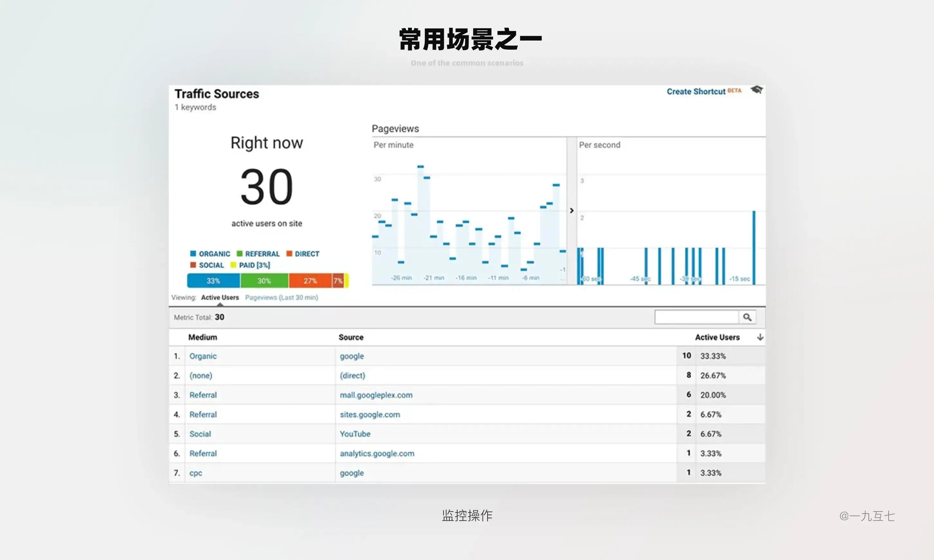
Task: Click the table search input field
Action: click(696, 317)
